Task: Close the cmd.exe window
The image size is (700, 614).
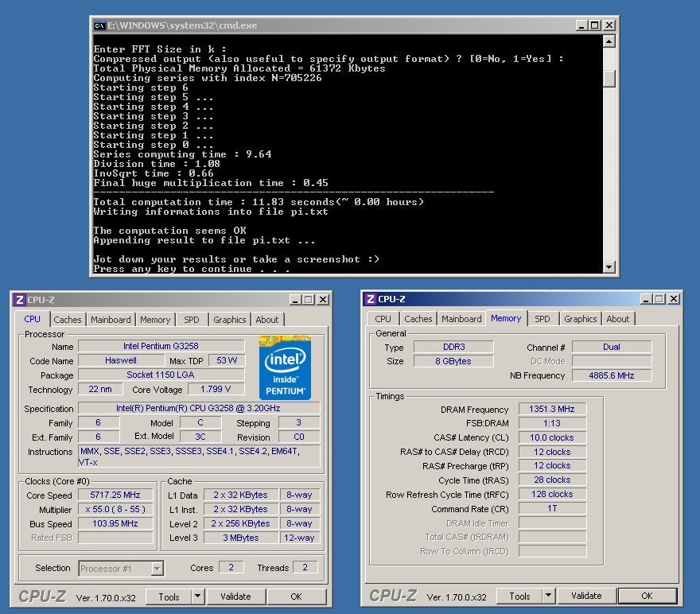Action: coord(609,25)
